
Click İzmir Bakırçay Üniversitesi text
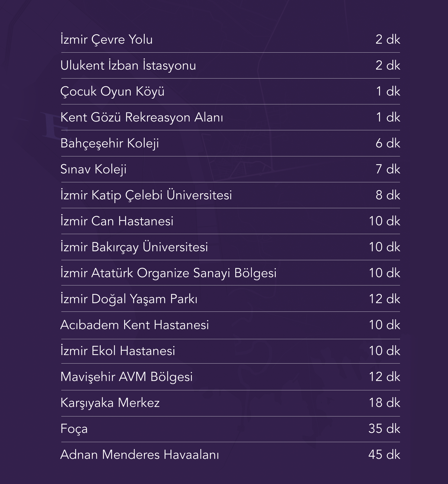(134, 247)
